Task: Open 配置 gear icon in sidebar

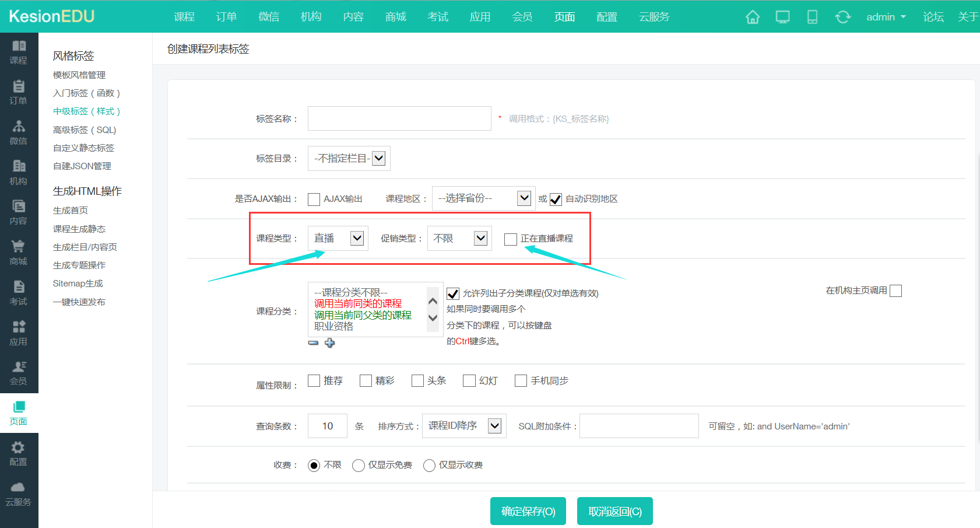Action: (x=19, y=453)
